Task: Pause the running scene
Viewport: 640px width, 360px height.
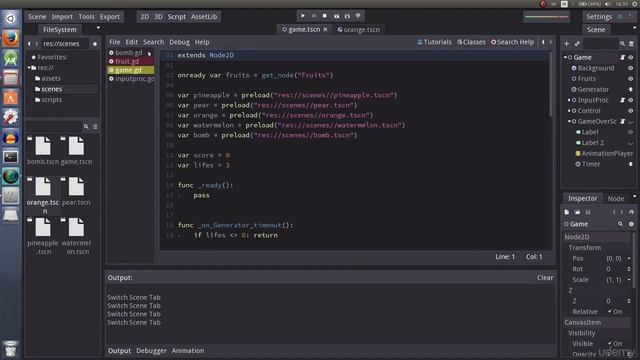Action: [314, 16]
